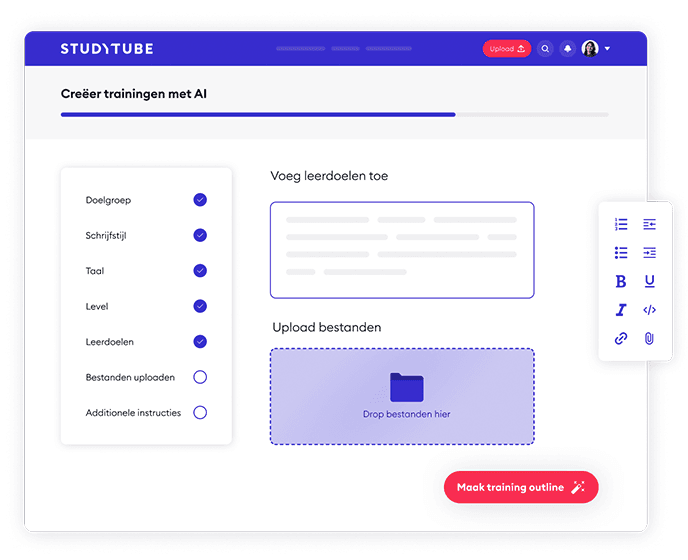This screenshot has width=688, height=560.
Task: Toggle bold formatting
Action: (620, 281)
